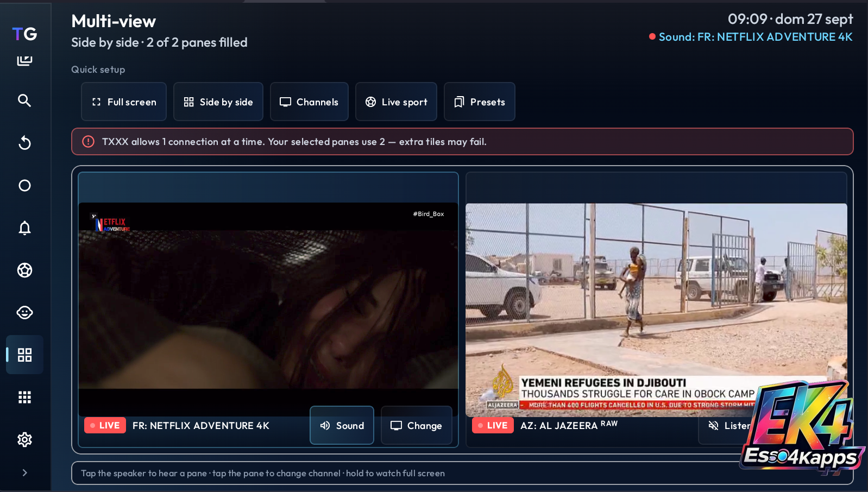Click the 'FR: NETFLIX ADVENTURE 4K' pane label
Screen dimensions: 868x492
pos(201,426)
